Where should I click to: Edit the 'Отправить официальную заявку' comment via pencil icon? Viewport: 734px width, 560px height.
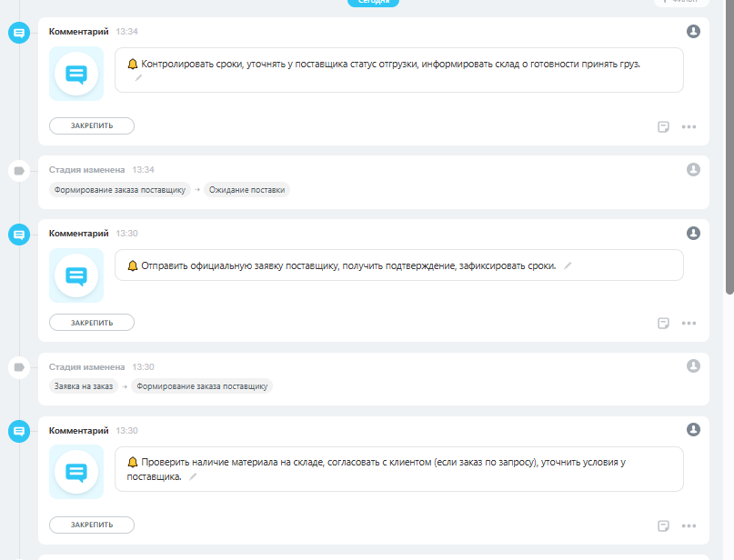(568, 265)
